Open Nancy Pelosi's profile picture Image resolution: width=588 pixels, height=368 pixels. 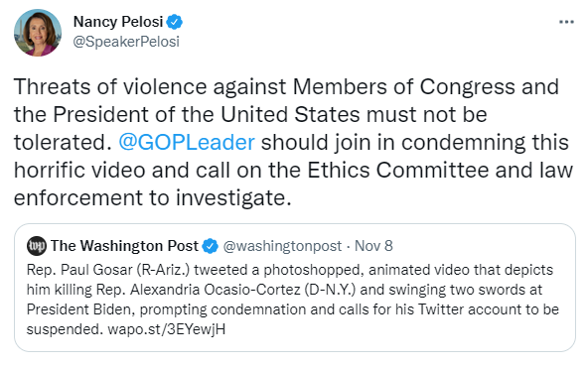tap(38, 33)
